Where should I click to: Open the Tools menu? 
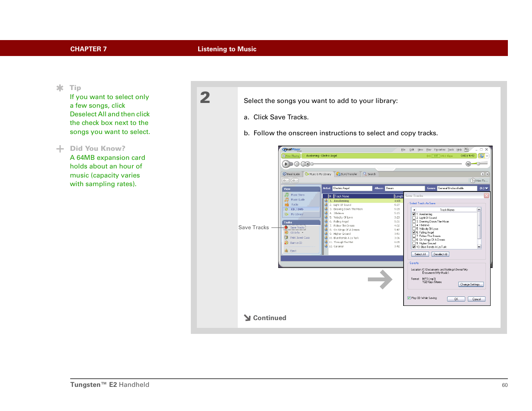451,149
